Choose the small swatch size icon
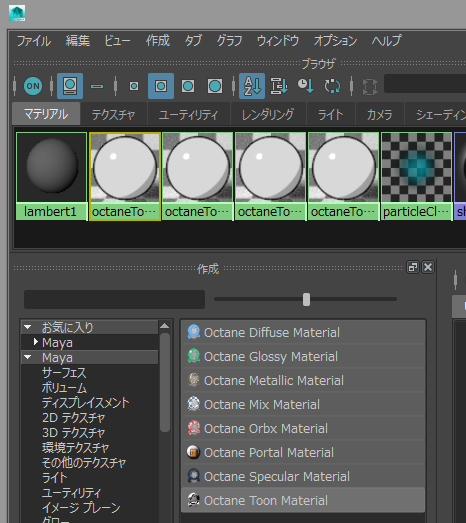The height and width of the screenshot is (523, 466). click(134, 86)
